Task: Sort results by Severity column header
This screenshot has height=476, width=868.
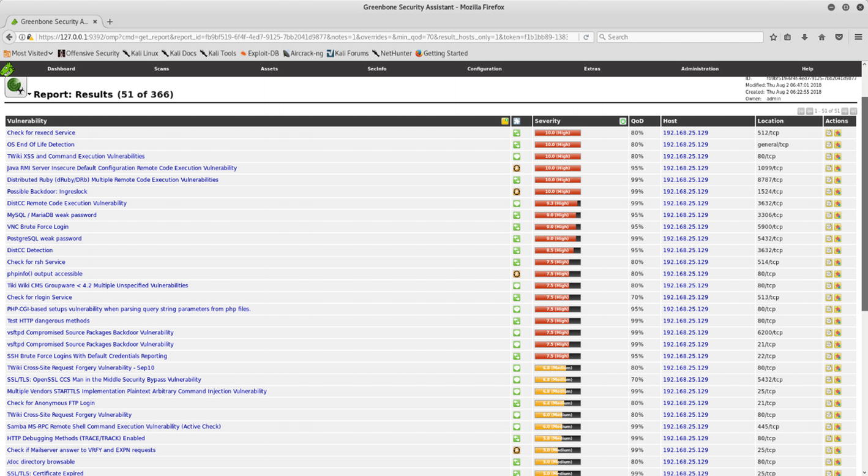Action: (547, 121)
